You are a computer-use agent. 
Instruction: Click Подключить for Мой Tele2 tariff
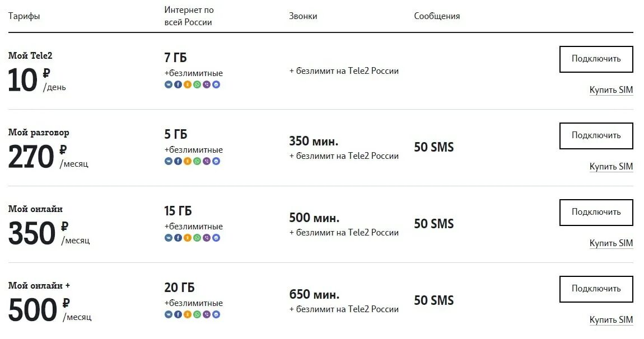pyautogui.click(x=596, y=59)
